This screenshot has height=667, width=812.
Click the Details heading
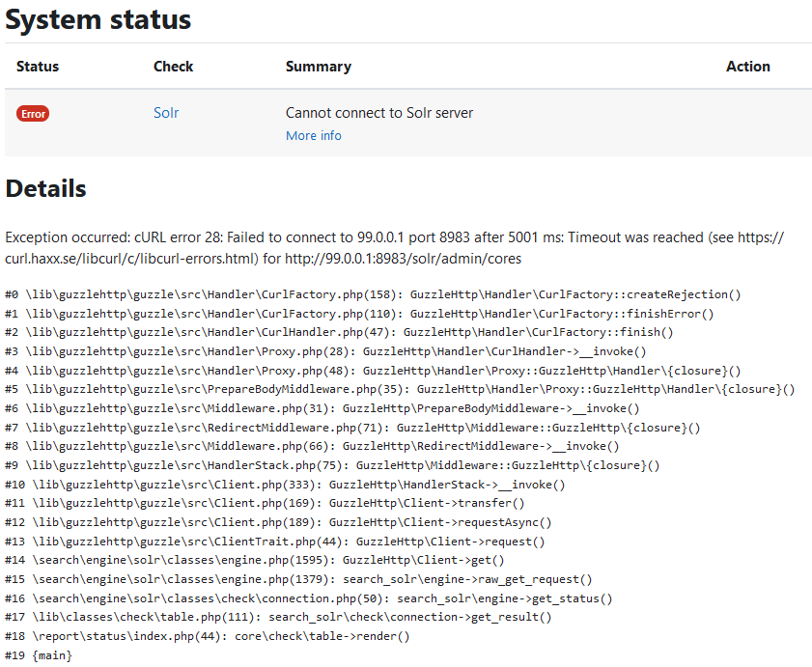pyautogui.click(x=45, y=188)
